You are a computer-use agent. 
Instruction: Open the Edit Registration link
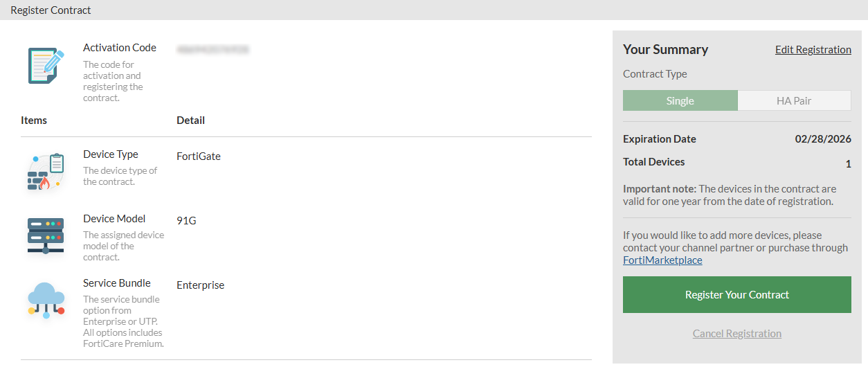coord(813,50)
